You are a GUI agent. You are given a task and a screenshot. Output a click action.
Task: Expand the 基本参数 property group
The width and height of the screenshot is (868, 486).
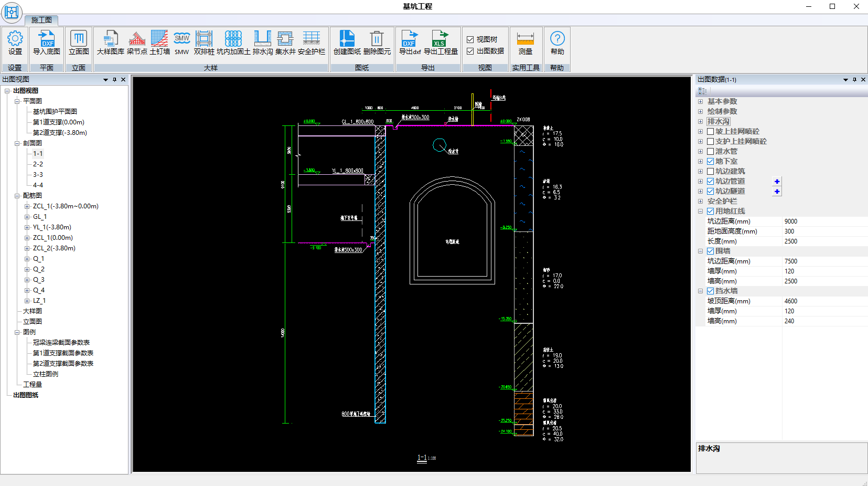[x=700, y=101]
